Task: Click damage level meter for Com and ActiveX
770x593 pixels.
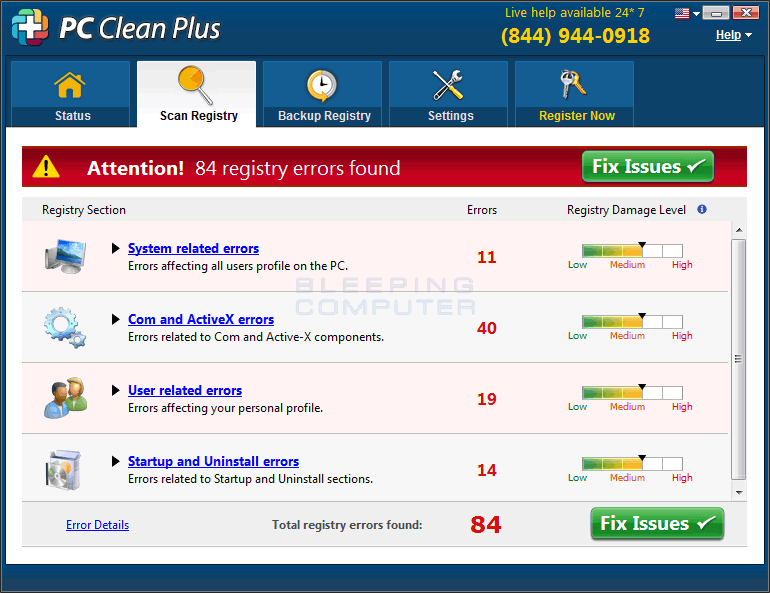Action: point(632,322)
